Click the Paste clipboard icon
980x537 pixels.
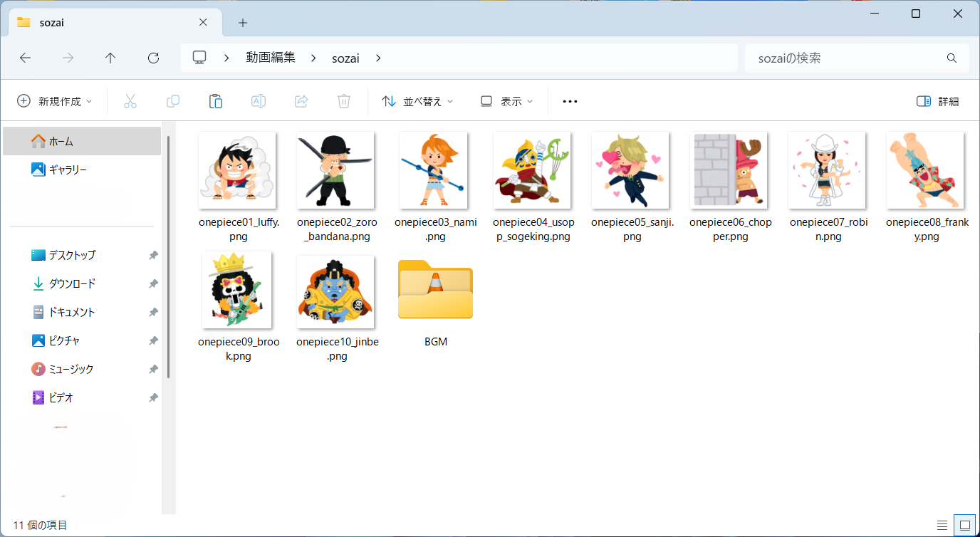point(216,101)
